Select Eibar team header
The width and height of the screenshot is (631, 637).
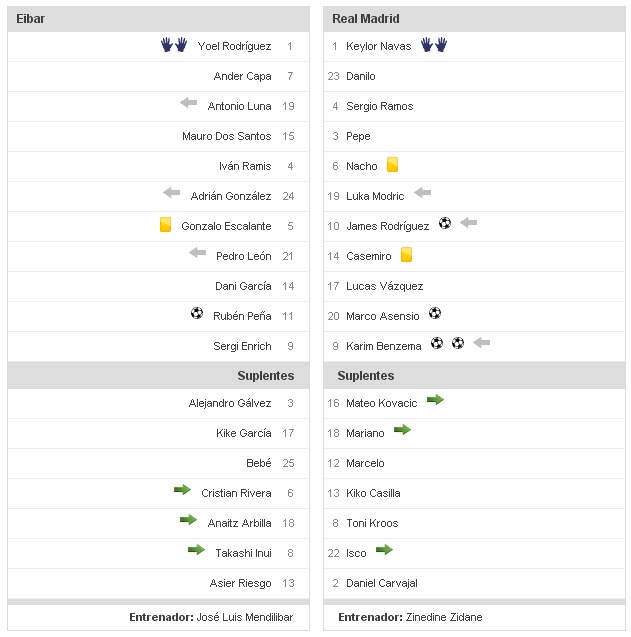coord(31,19)
